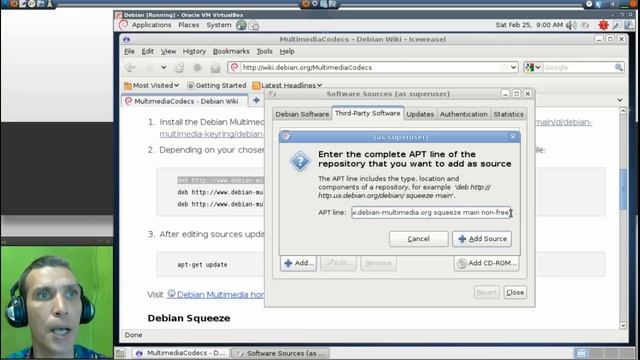Open the Authentication tab

[464, 114]
